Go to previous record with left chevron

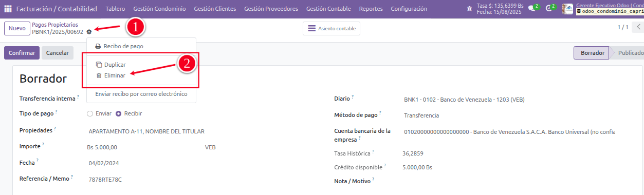pos(638,28)
